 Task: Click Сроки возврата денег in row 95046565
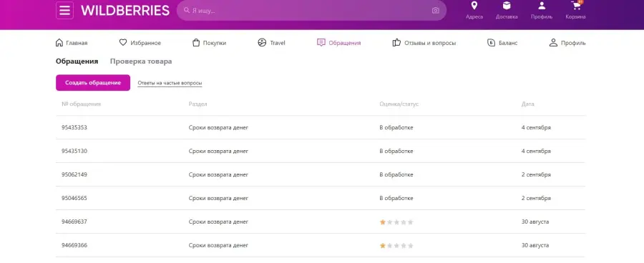coord(218,198)
